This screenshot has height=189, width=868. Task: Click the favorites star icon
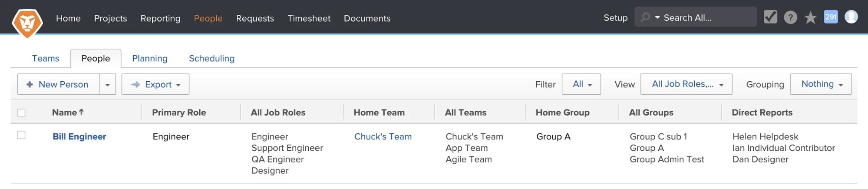pos(810,18)
